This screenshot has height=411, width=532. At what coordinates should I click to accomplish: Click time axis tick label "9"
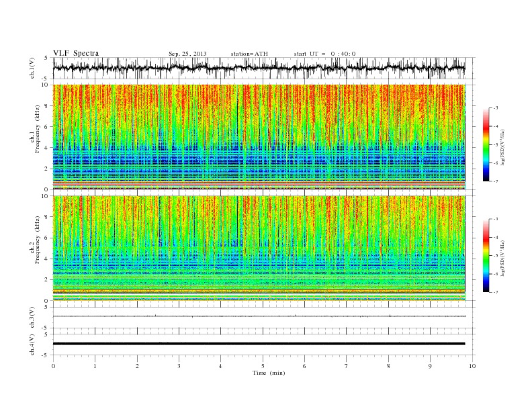click(x=430, y=366)
